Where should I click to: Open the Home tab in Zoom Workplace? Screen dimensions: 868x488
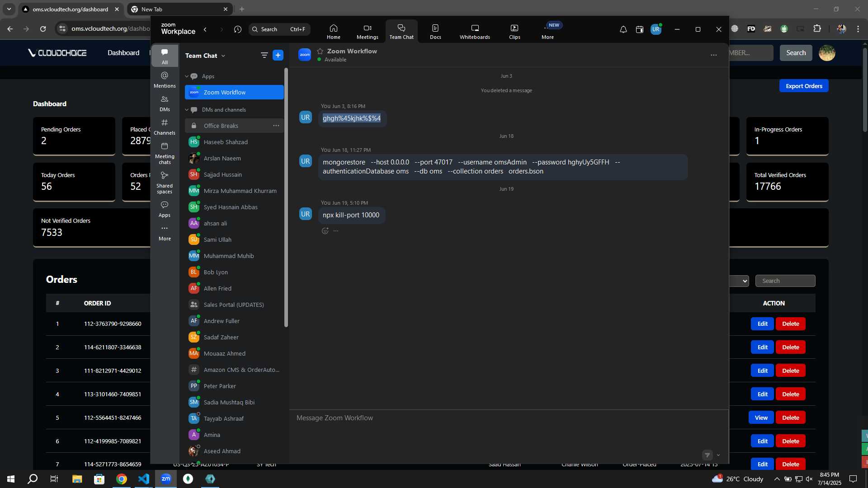coord(333,31)
